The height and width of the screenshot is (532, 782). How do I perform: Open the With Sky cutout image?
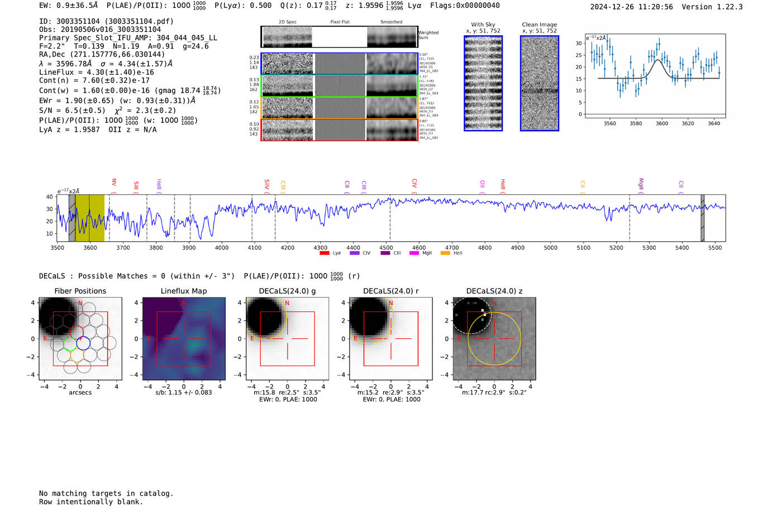coord(483,83)
